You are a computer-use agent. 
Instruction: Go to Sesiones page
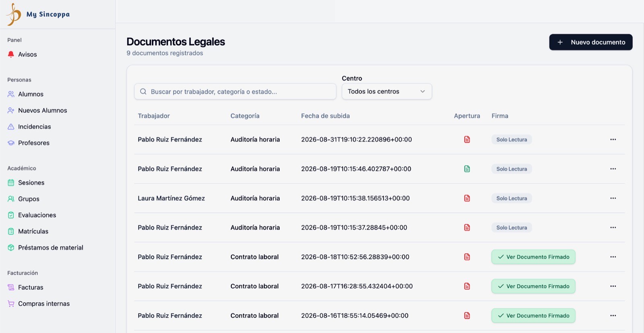pyautogui.click(x=31, y=183)
